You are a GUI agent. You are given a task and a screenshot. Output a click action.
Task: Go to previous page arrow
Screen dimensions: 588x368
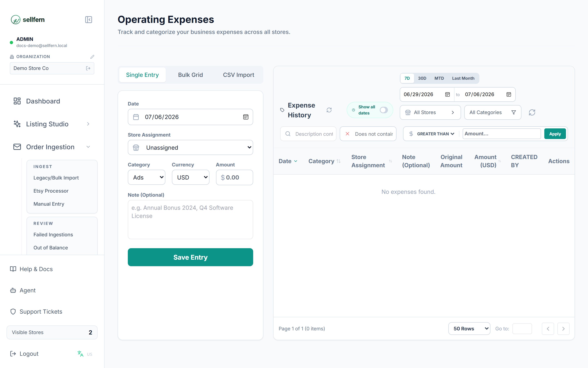click(548, 329)
